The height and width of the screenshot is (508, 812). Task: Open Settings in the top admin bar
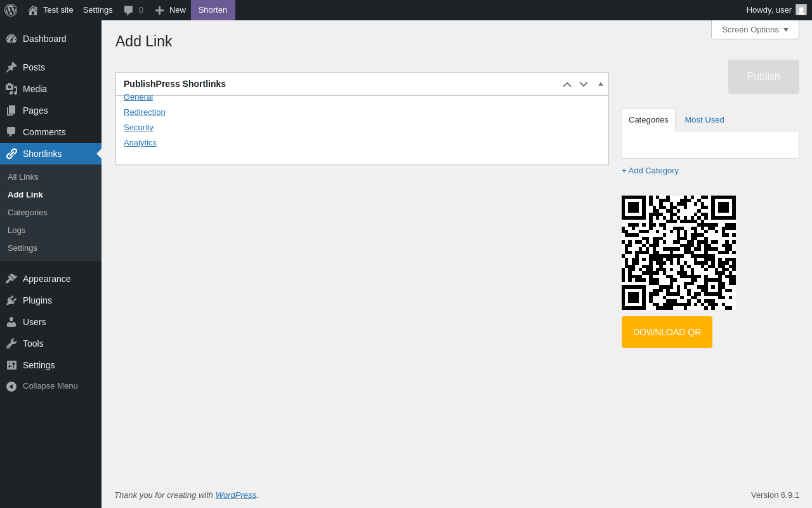pyautogui.click(x=98, y=10)
